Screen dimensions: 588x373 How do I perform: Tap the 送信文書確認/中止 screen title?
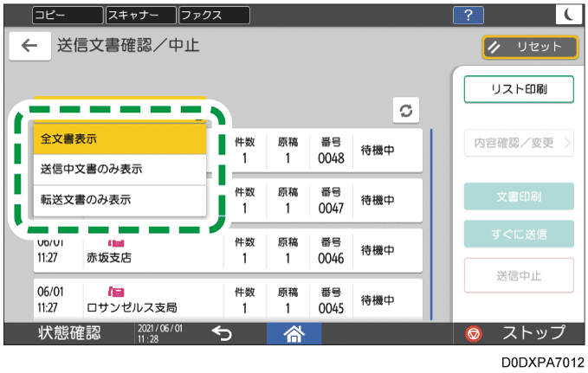[x=128, y=46]
